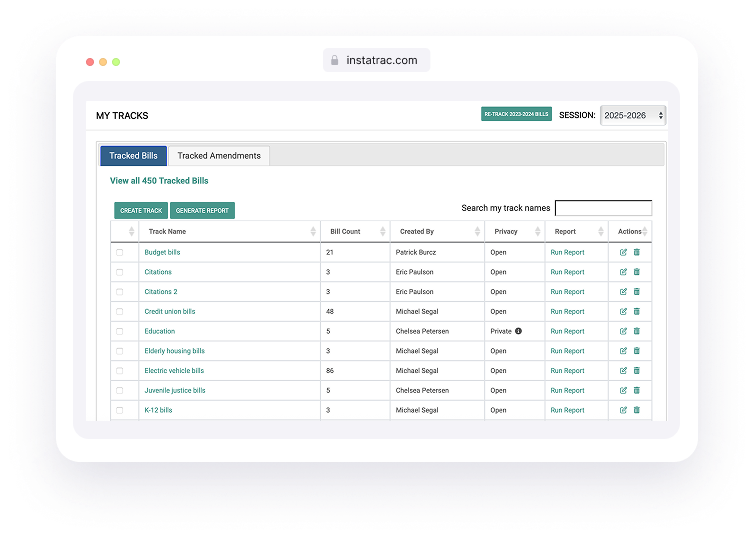Viewport: 754px width, 538px height.
Task: Sort table by Bill Count
Action: click(x=355, y=232)
